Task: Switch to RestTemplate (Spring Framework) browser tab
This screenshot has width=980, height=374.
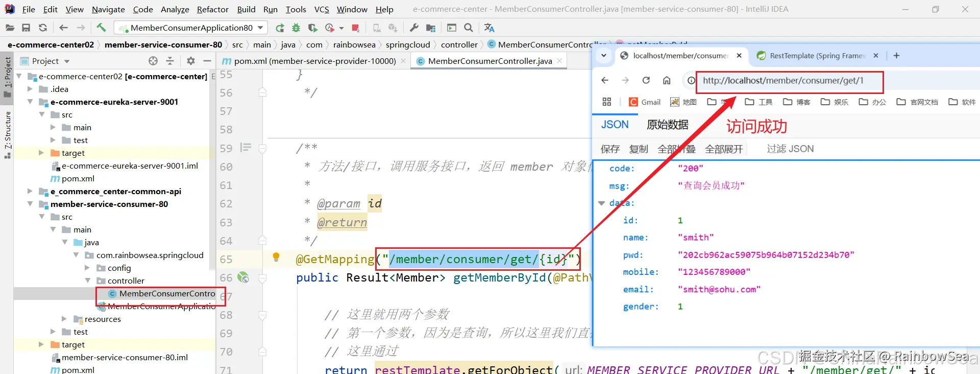Action: 818,56
